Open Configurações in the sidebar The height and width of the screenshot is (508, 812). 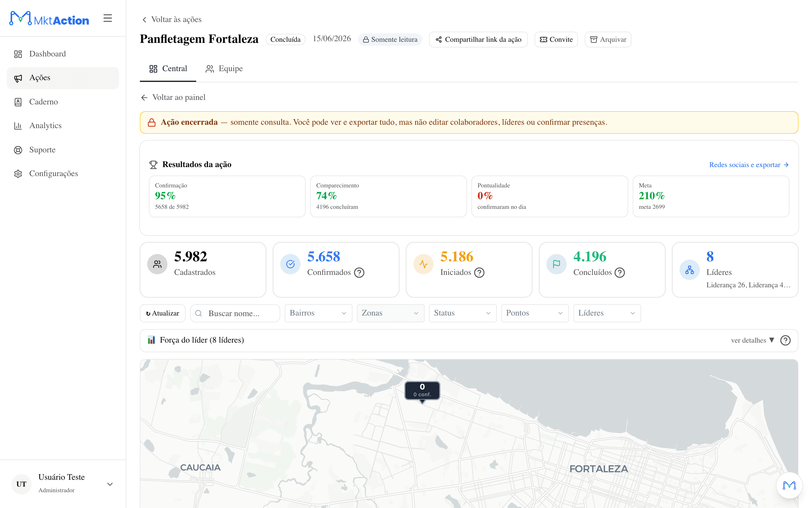coord(63,174)
